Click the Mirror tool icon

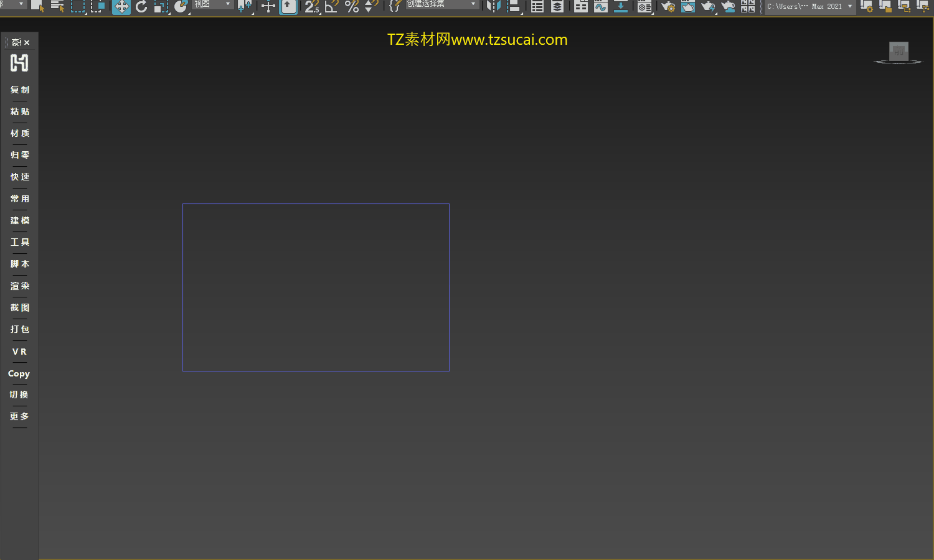click(x=494, y=6)
